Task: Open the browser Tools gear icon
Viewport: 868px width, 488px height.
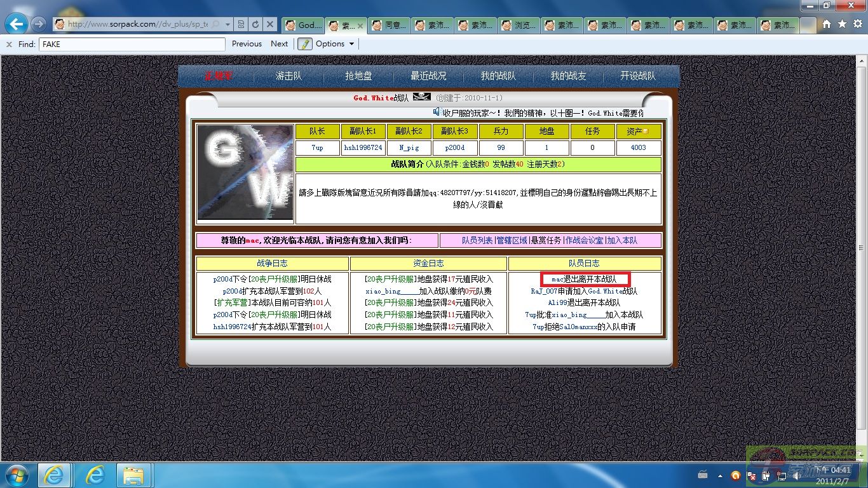Action: [x=857, y=24]
